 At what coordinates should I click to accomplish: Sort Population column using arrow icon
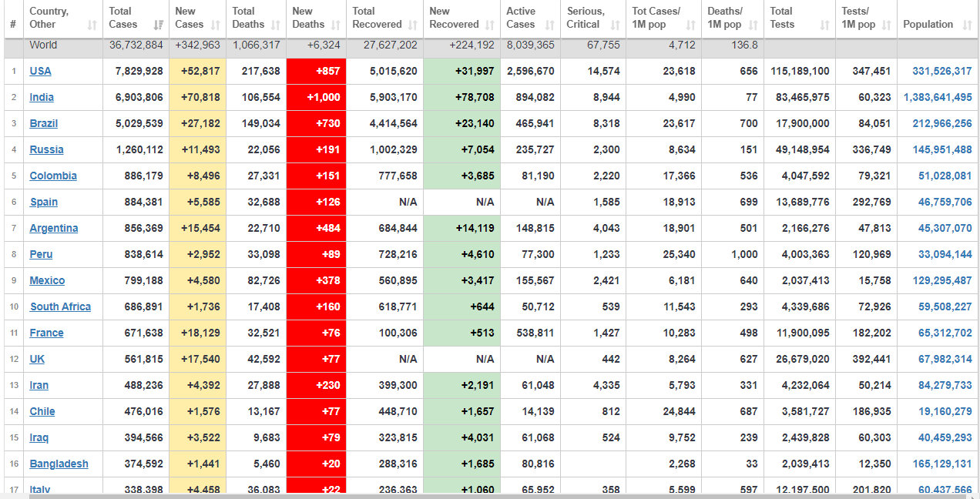pos(967,25)
